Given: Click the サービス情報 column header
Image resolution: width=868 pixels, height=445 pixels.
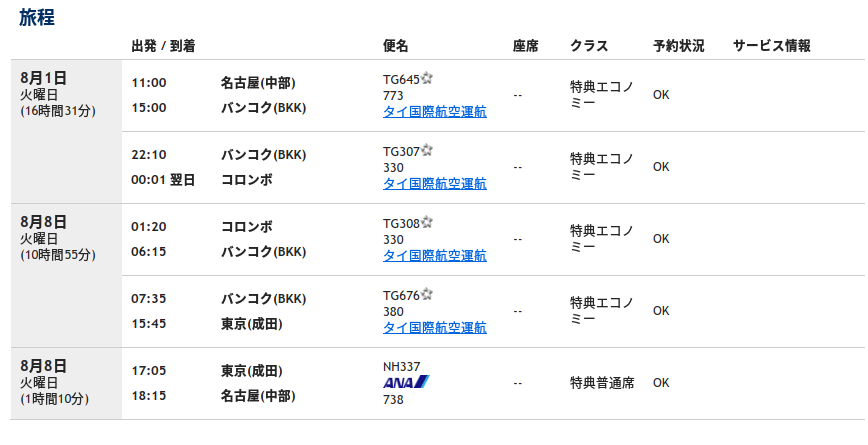Looking at the screenshot, I should [772, 46].
